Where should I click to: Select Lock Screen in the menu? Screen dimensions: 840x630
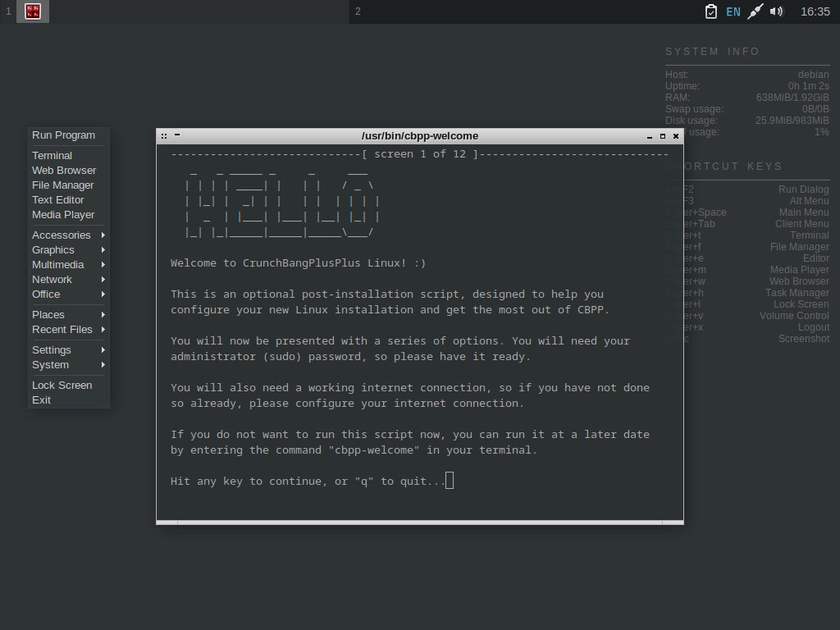pos(62,385)
